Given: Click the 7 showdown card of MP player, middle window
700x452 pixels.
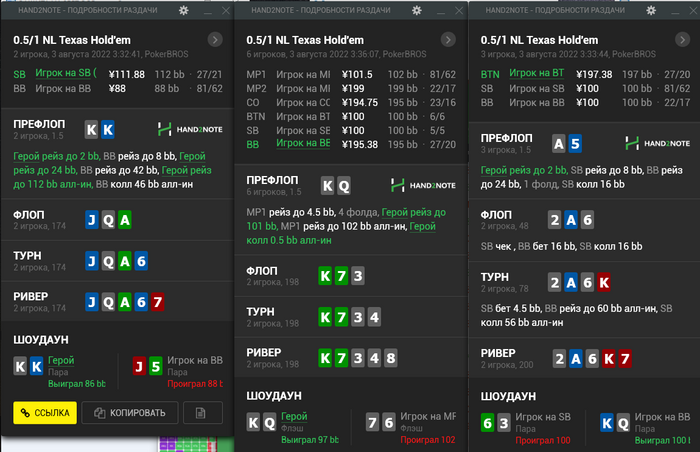Looking at the screenshot, I should tap(372, 423).
